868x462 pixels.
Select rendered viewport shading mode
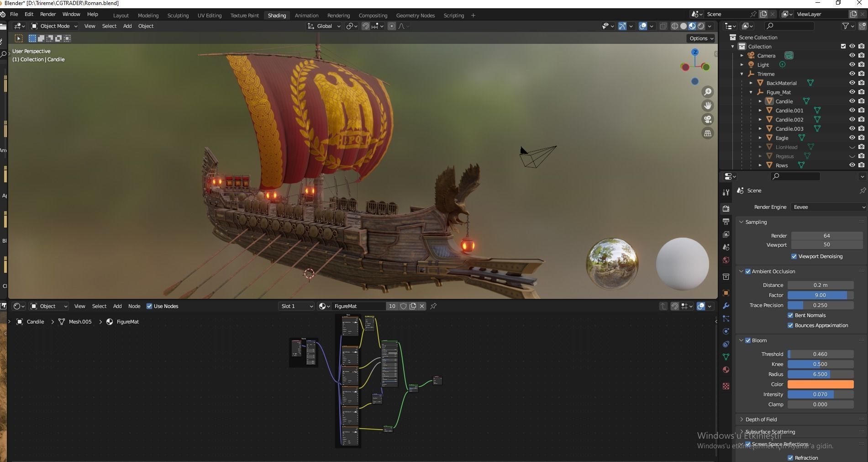coord(701,26)
